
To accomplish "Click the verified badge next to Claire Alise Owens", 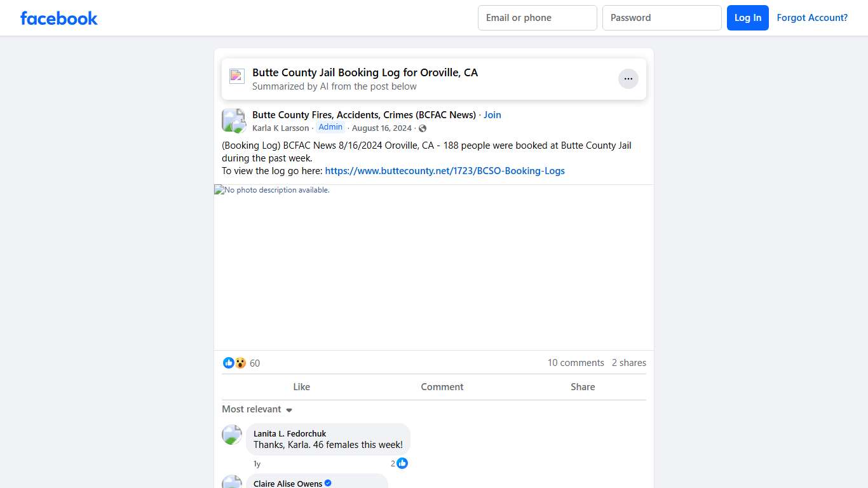I will point(328,483).
